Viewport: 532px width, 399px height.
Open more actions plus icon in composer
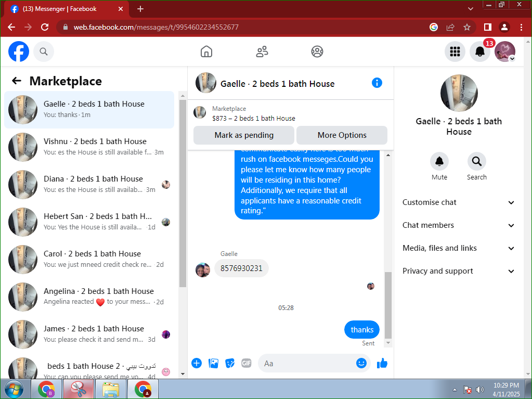197,364
